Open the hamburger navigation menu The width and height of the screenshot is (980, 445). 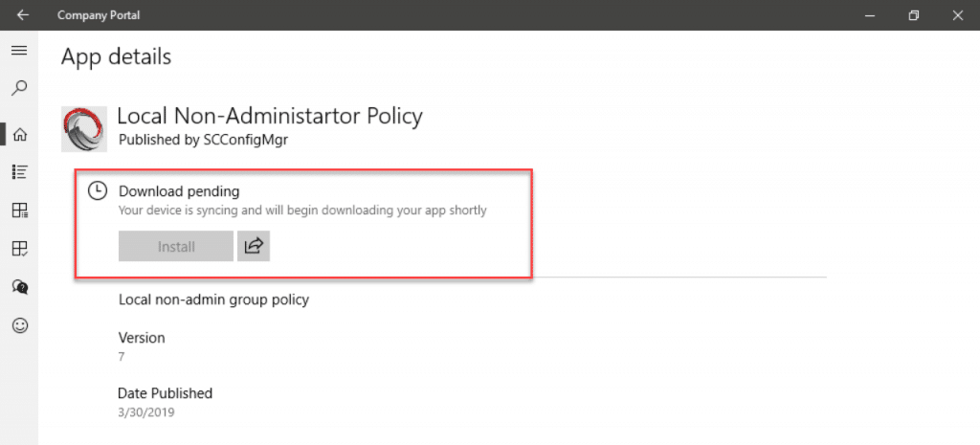click(19, 51)
